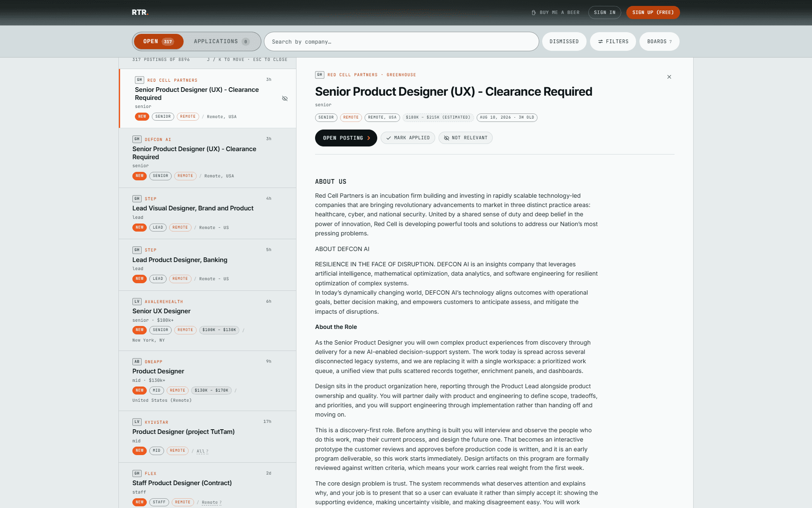Open the Dismissed postings view
The image size is (812, 508).
point(564,41)
